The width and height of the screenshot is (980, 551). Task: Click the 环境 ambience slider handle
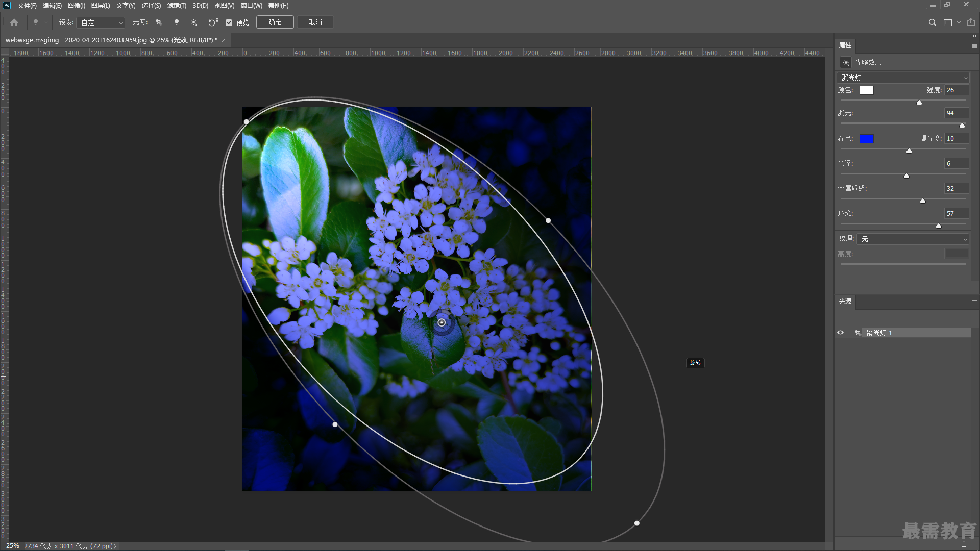(x=939, y=226)
